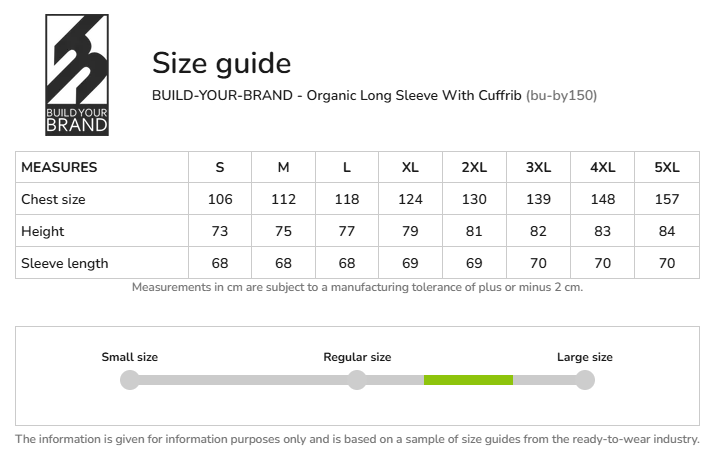Click the Height row label
The height and width of the screenshot is (471, 715).
point(43,231)
